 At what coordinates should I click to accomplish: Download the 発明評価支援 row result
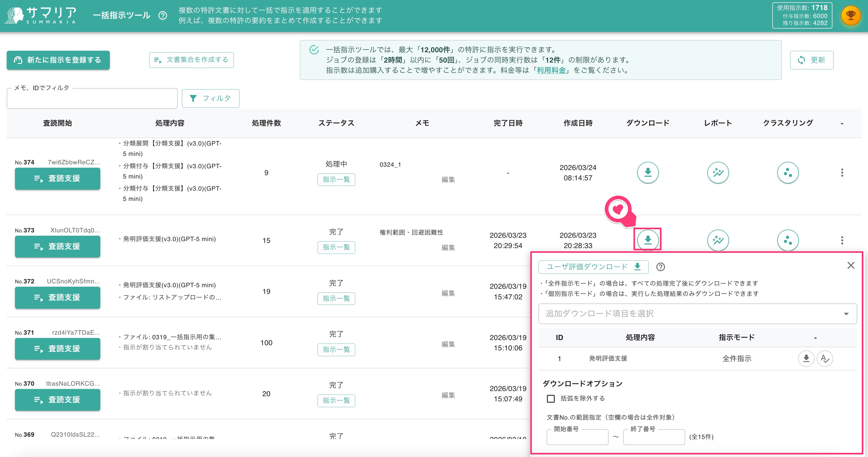coord(806,358)
